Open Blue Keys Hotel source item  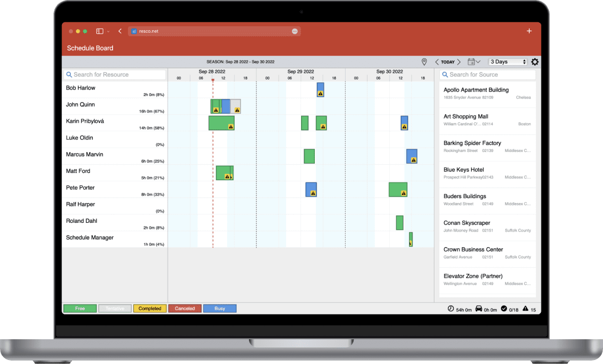(488, 174)
